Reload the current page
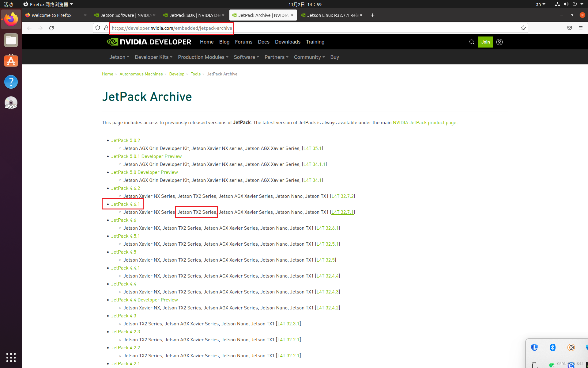The width and height of the screenshot is (588, 368). tap(51, 28)
